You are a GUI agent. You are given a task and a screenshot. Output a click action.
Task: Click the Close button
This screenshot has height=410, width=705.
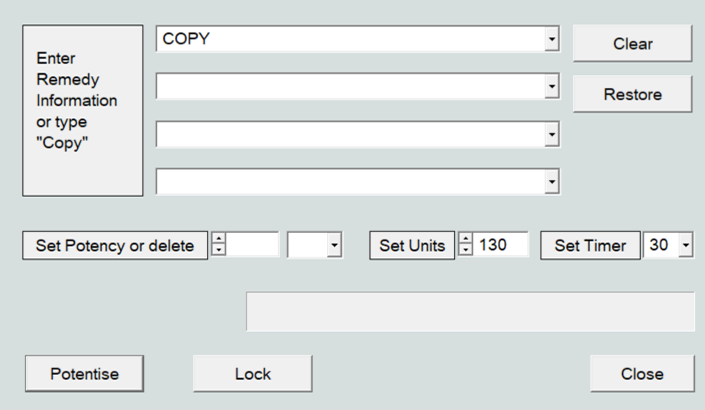[641, 374]
